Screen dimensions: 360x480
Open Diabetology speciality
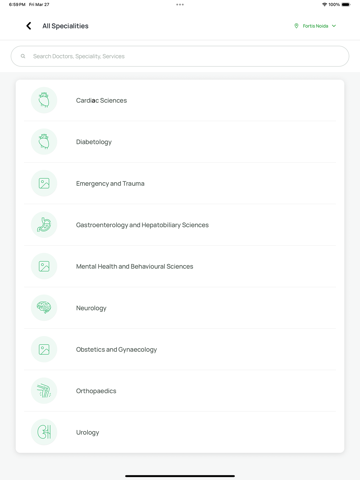click(x=180, y=142)
